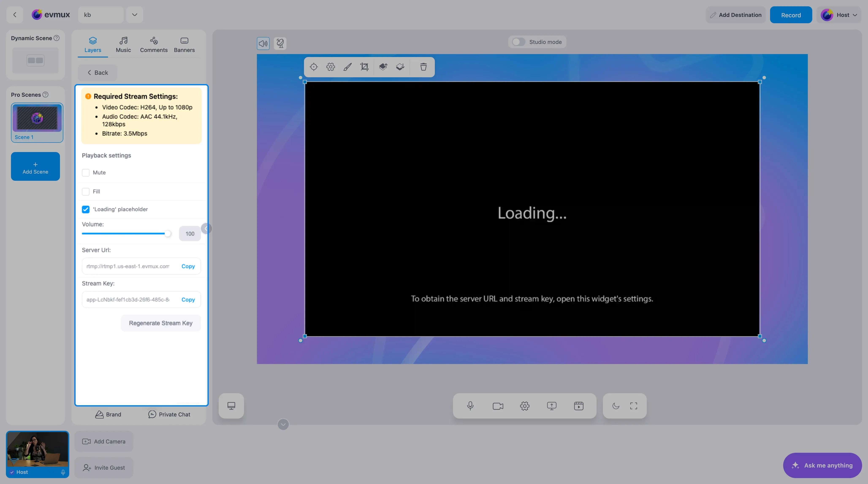Open widget settings gear in floating toolbar
The width and height of the screenshot is (868, 484).
pos(331,67)
